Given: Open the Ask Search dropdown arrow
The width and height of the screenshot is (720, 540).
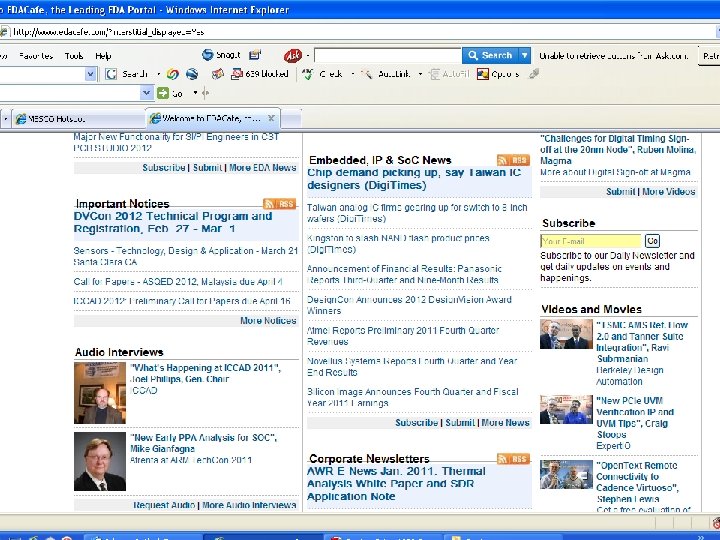Looking at the screenshot, I should point(524,56).
